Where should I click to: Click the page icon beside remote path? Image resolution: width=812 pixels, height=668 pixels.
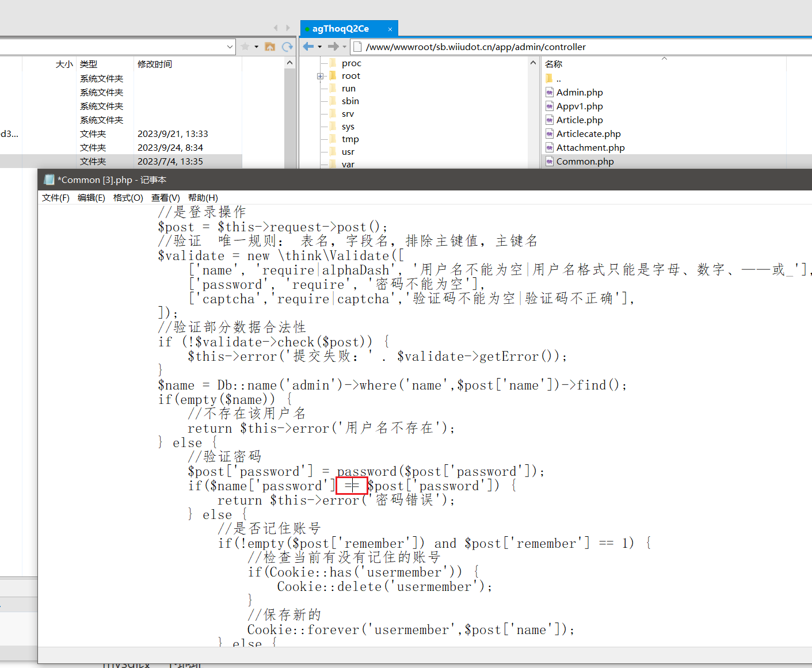tap(357, 47)
